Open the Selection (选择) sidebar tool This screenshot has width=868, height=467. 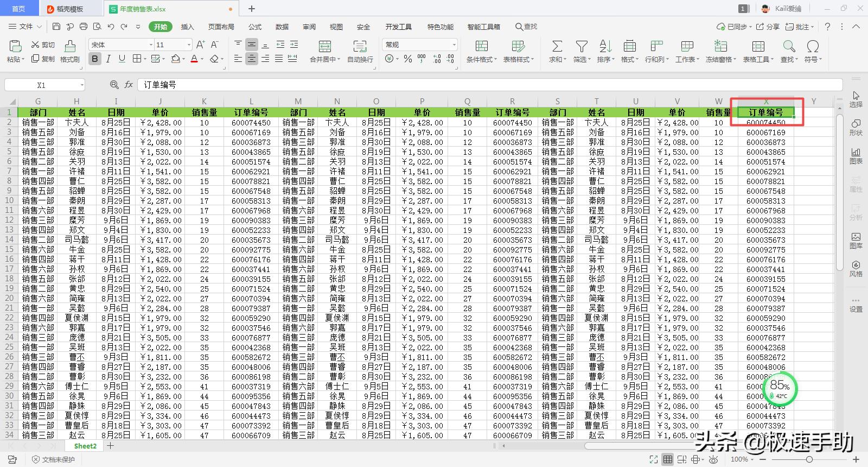click(856, 99)
